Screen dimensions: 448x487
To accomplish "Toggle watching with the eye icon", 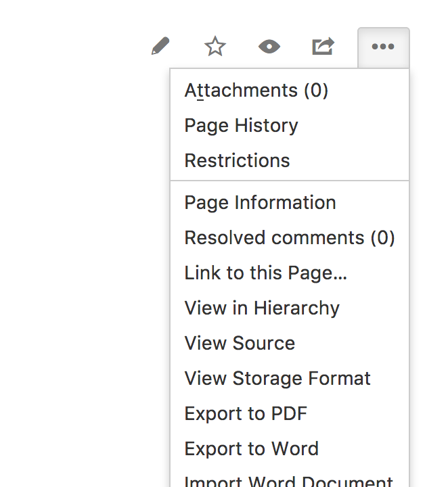I will click(269, 47).
